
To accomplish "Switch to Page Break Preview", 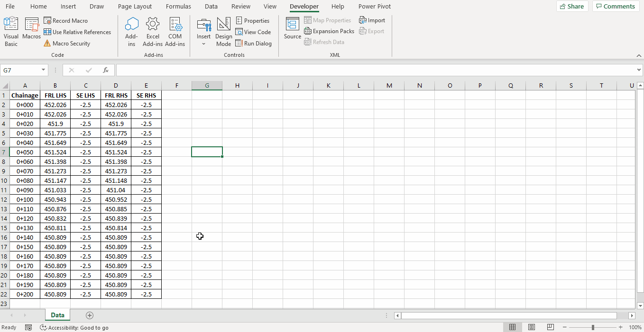I will (x=551, y=327).
